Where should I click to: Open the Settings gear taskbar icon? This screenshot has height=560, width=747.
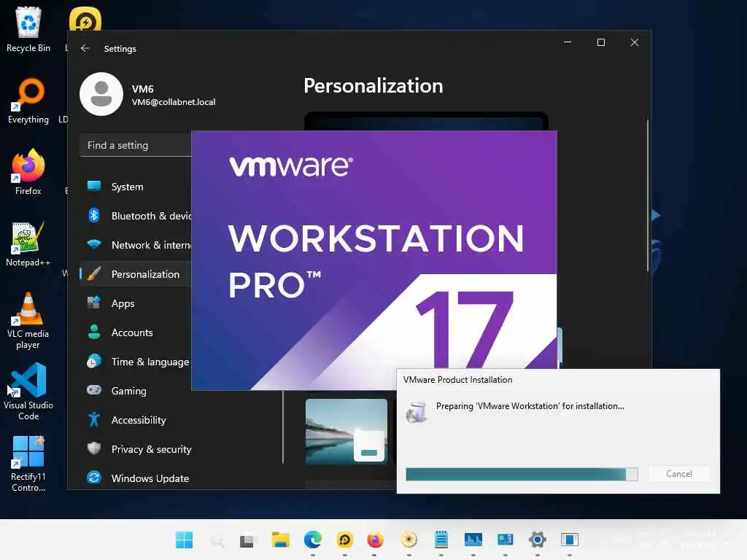(538, 540)
